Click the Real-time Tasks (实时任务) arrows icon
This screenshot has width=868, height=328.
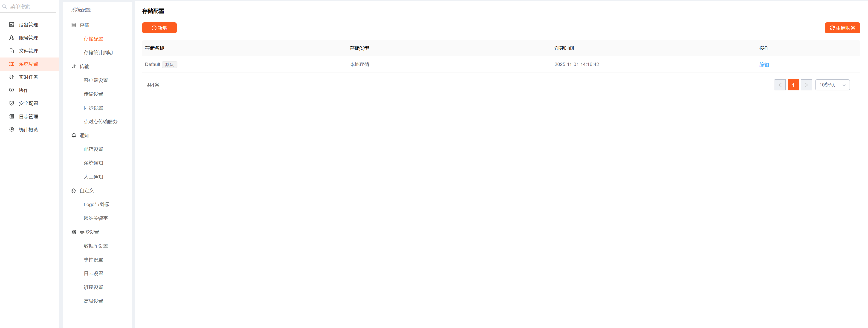12,77
